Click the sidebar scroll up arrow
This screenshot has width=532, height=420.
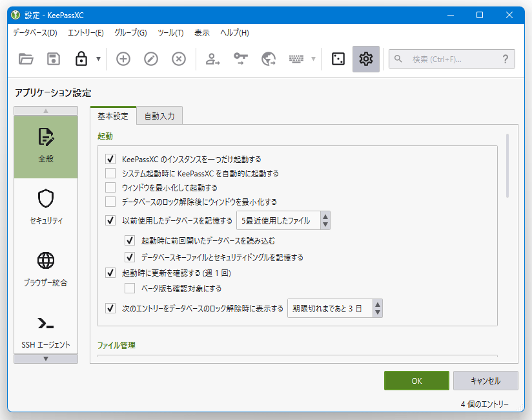(46, 110)
